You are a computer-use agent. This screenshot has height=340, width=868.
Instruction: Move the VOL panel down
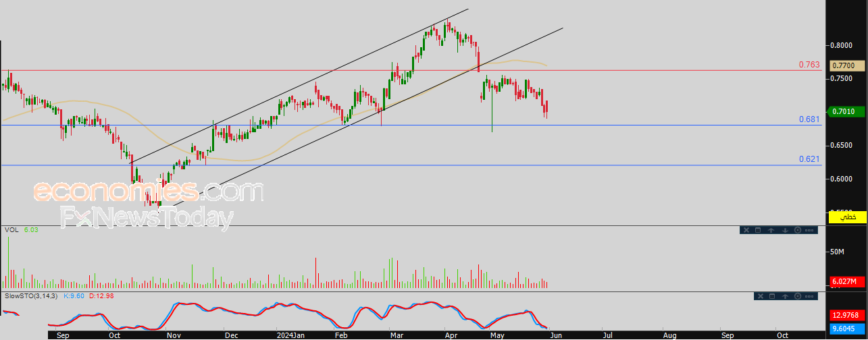coord(785,230)
